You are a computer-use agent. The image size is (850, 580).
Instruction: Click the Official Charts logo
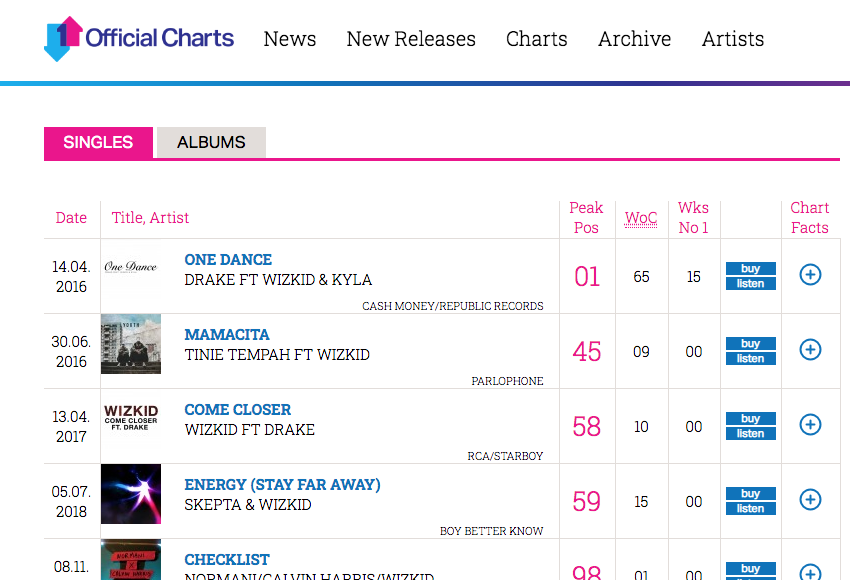click(139, 39)
